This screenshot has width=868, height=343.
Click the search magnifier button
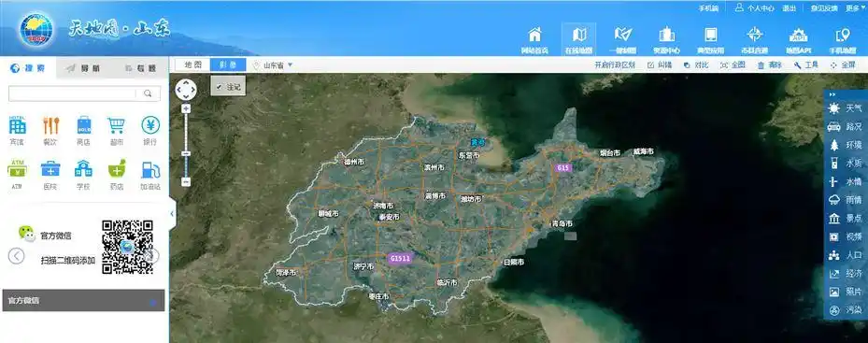point(148,93)
